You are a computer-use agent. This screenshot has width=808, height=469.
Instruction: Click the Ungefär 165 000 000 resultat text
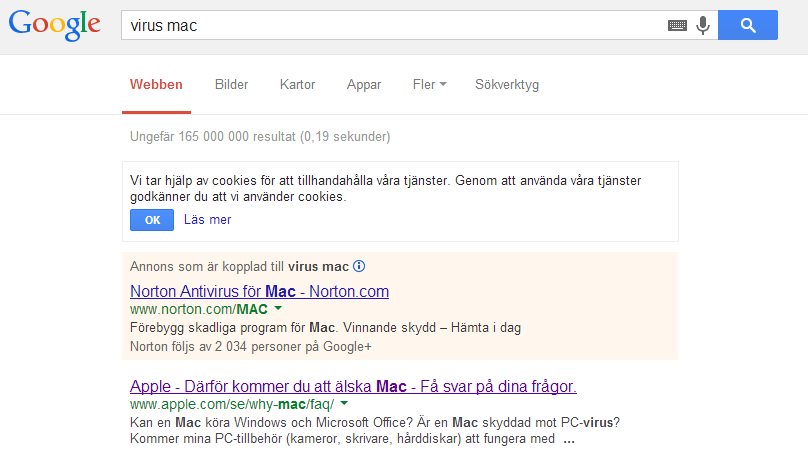[x=260, y=137]
